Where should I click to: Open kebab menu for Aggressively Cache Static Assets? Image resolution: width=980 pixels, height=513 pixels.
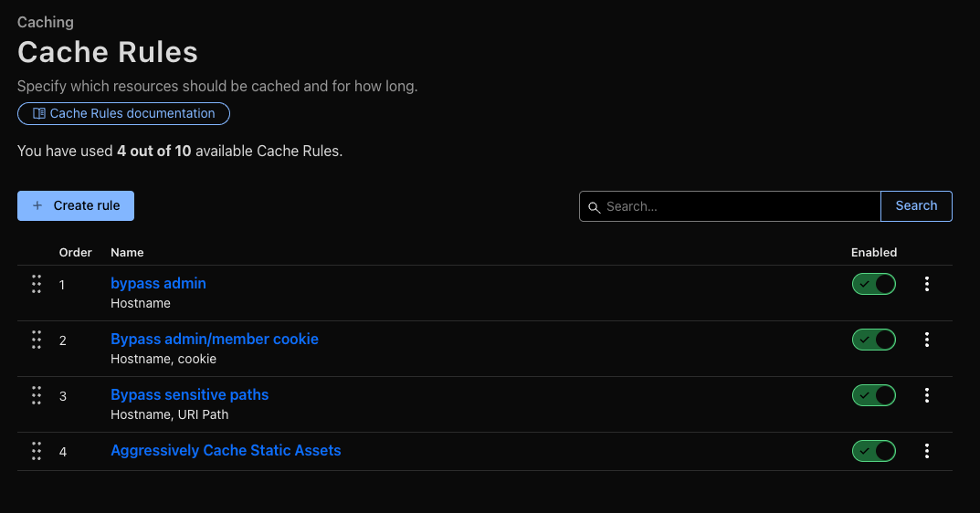coord(927,451)
